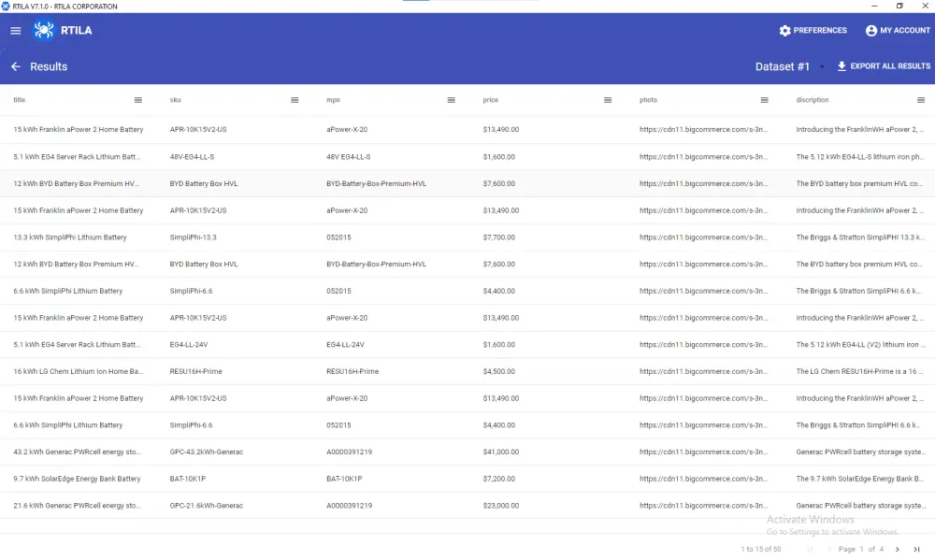Viewport: 935px width, 560px height.
Task: Go to previous results page
Action: point(828,550)
